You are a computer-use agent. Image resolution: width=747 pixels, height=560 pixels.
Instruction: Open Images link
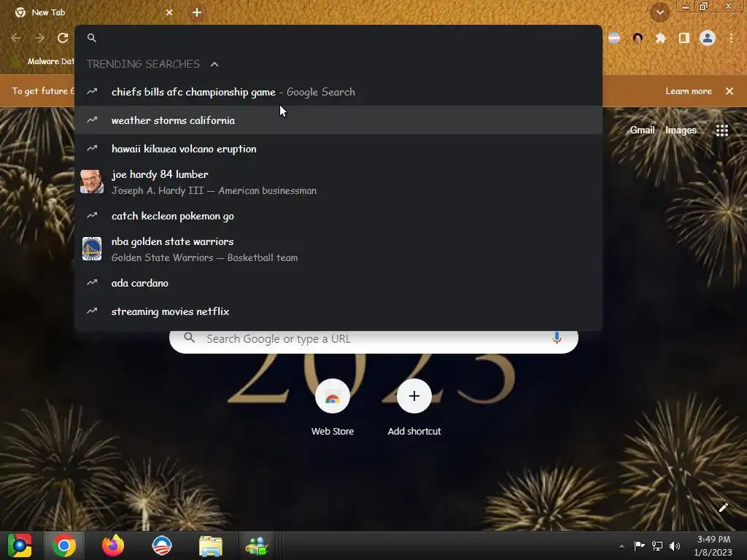[x=681, y=130]
